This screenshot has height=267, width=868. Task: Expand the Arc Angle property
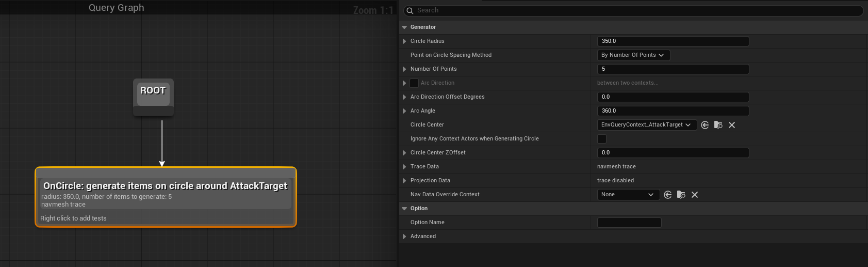[x=404, y=111]
